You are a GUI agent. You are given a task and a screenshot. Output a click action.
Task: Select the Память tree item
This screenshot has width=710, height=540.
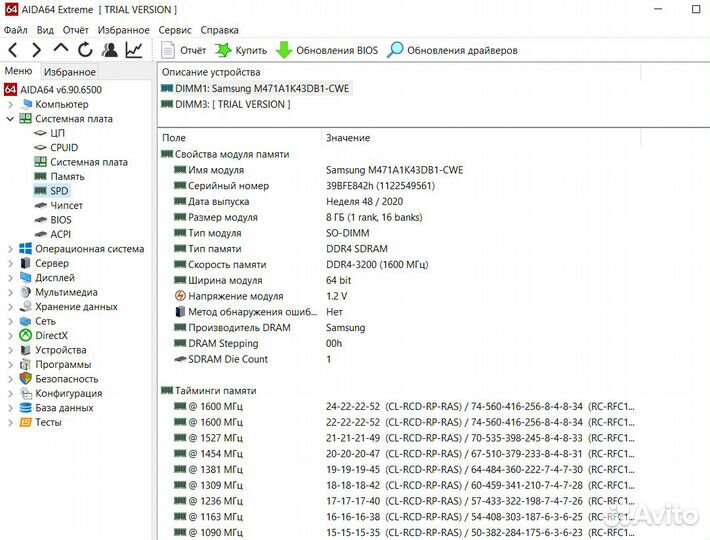(59, 177)
